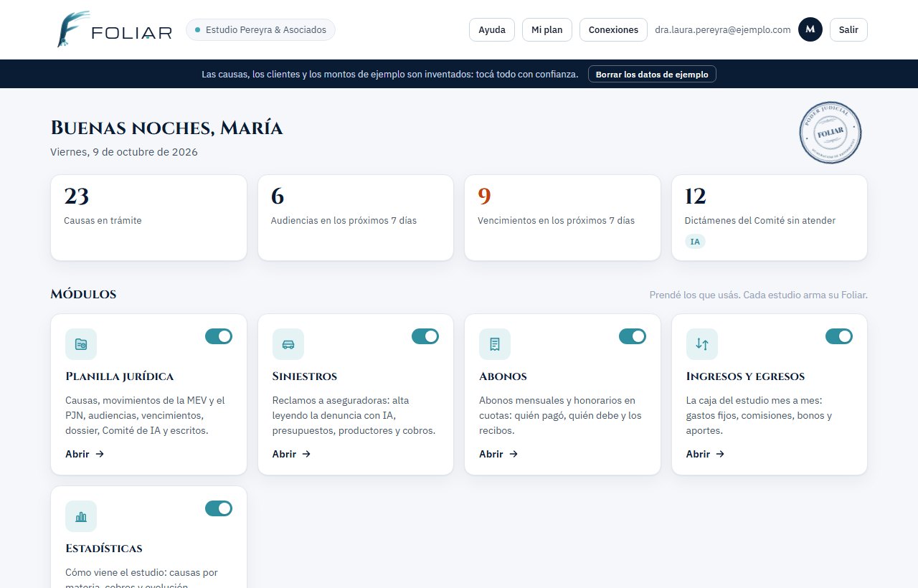Image resolution: width=918 pixels, height=588 pixels.
Task: Open Conexiones in the header
Action: coord(613,30)
